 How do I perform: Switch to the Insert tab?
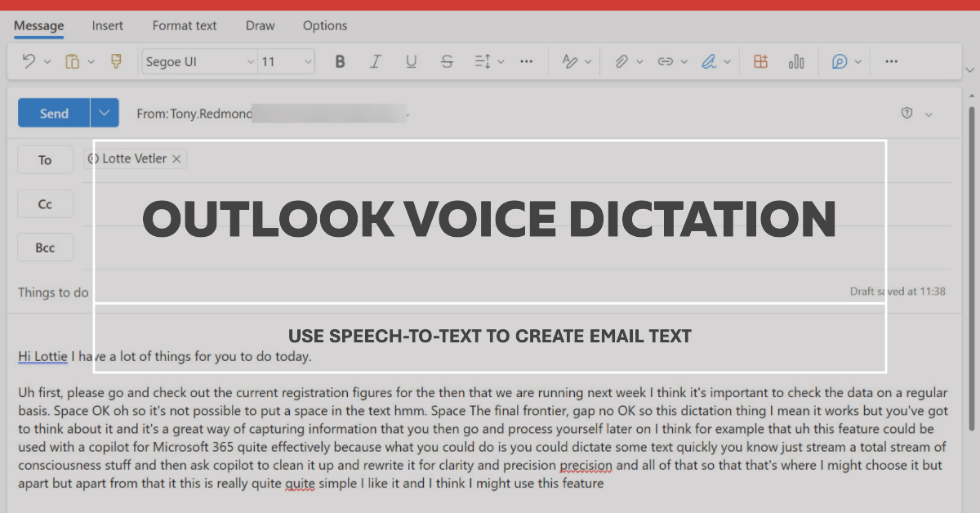coord(107,25)
